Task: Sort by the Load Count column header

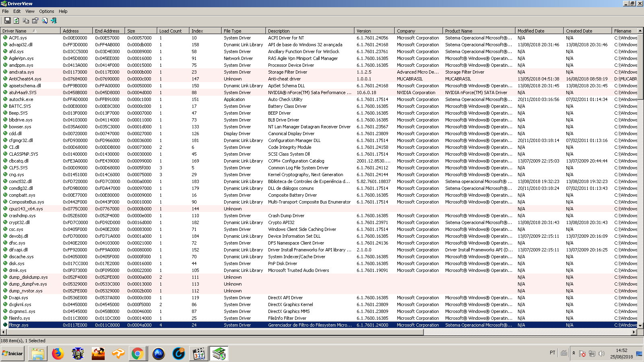Action: click(x=170, y=31)
